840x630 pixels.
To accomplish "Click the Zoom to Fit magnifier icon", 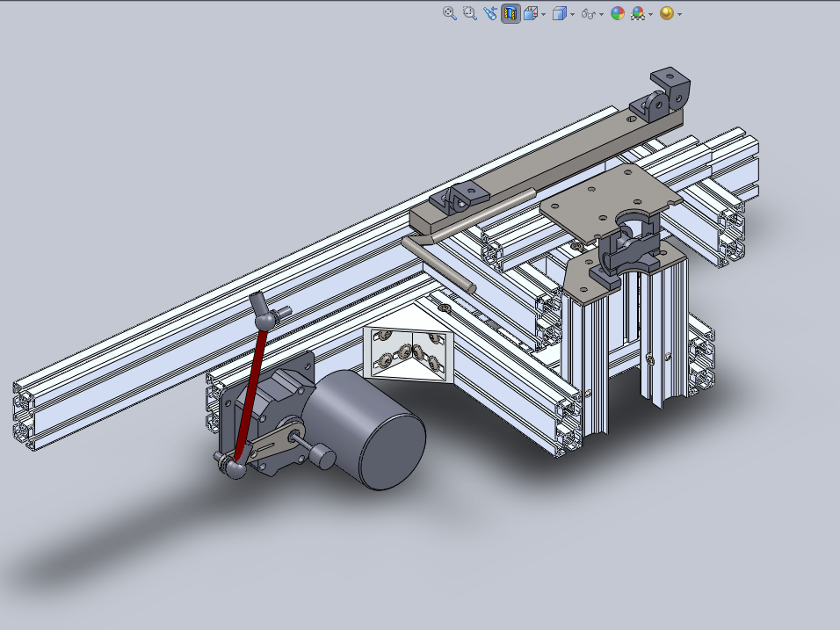I will 450,13.
